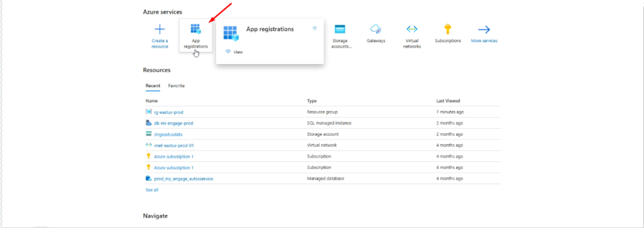The height and width of the screenshot is (228, 644).
Task: Click the App registrations popup title
Action: 270,29
